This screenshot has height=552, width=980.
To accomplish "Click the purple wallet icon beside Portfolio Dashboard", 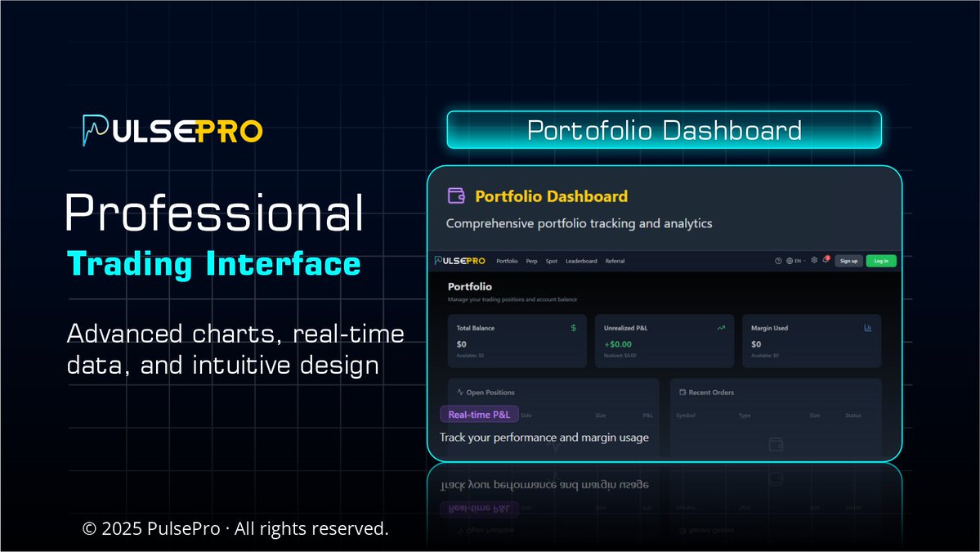I will pyautogui.click(x=456, y=195).
